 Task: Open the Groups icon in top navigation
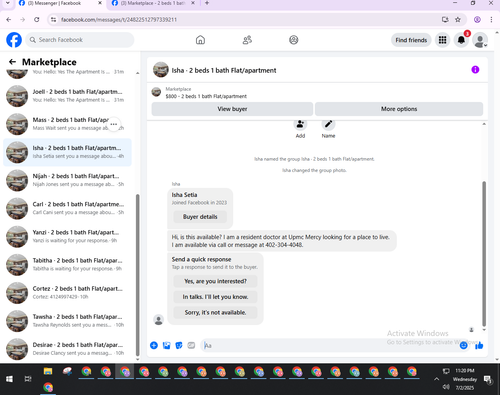294,40
